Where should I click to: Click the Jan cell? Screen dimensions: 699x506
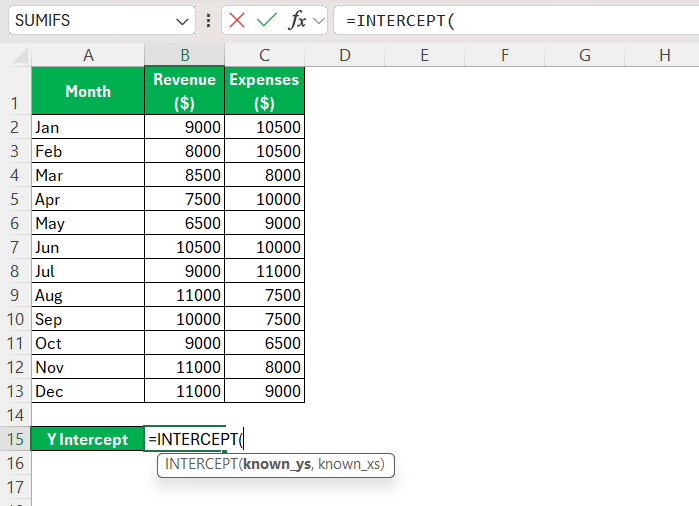coord(88,127)
